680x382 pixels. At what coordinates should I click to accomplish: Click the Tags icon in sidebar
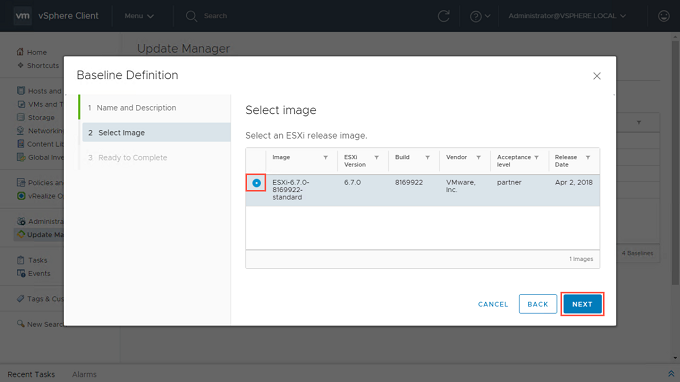(20, 298)
